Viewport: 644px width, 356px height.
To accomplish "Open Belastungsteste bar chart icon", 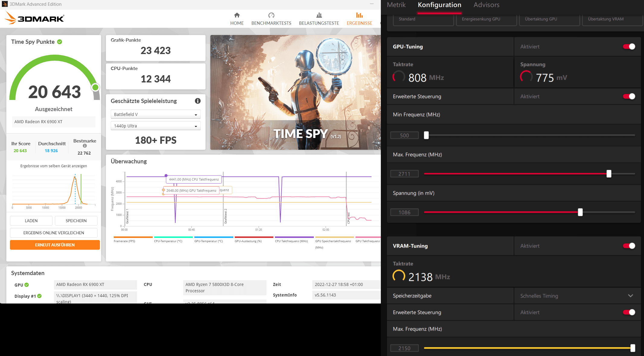I will click(x=319, y=15).
